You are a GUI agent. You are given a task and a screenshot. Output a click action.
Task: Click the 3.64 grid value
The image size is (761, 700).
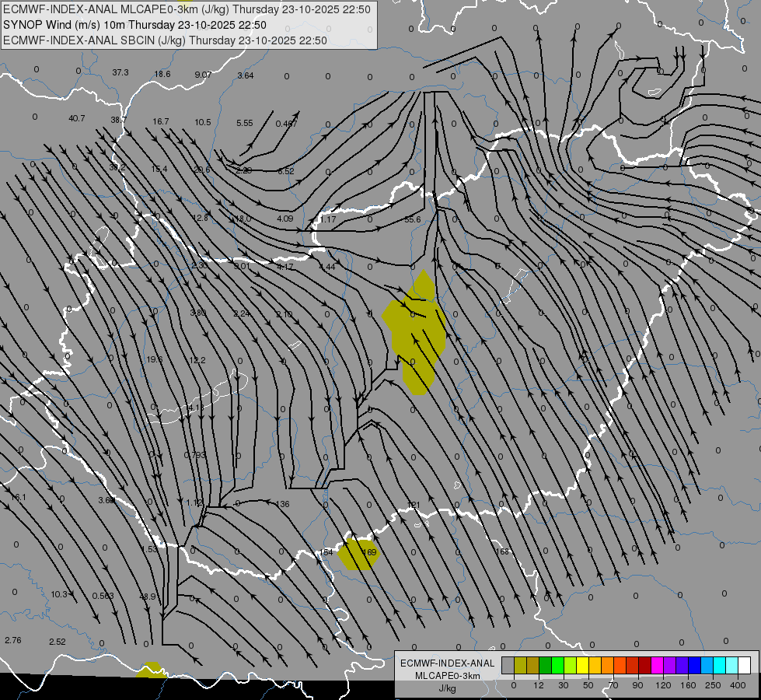point(246,75)
